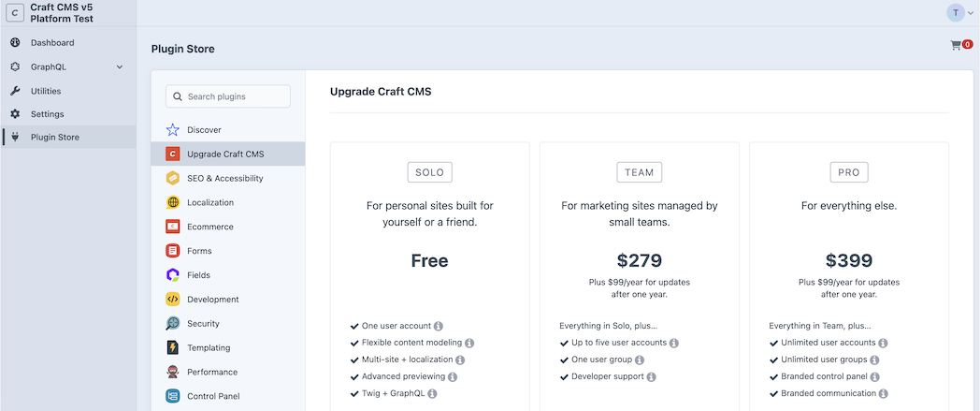Click the Development code icon
Screen dimensions: 980x411
tap(172, 299)
